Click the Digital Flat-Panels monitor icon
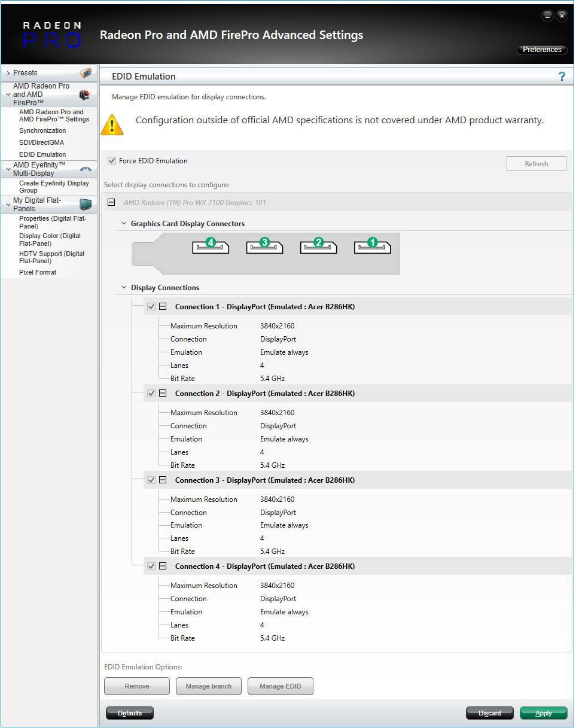Screen dimensions: 576x728 tap(86, 205)
